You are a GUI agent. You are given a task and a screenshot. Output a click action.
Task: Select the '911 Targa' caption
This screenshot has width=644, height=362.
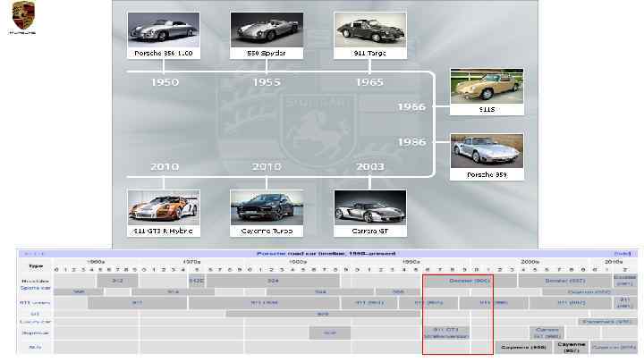tap(370, 54)
